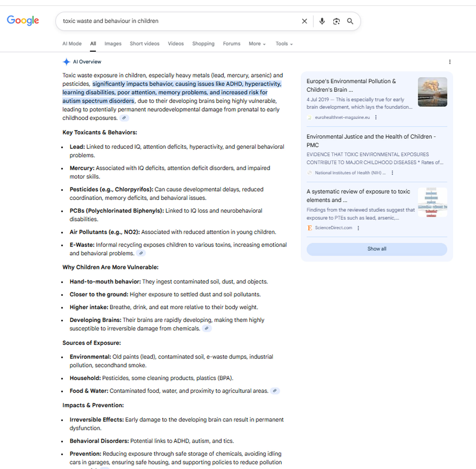The height and width of the screenshot is (469, 476).
Task: Clear the search box with X icon
Action: point(304,21)
